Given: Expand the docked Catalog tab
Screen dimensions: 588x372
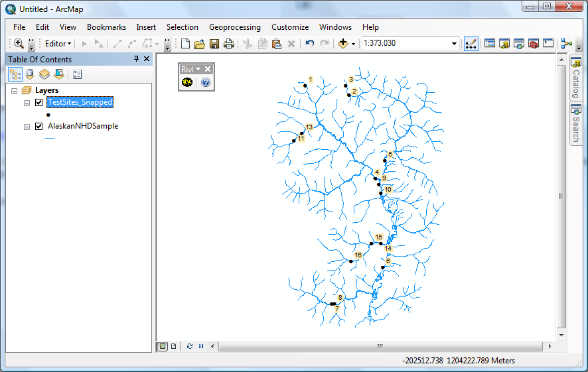Looking at the screenshot, I should [576, 78].
